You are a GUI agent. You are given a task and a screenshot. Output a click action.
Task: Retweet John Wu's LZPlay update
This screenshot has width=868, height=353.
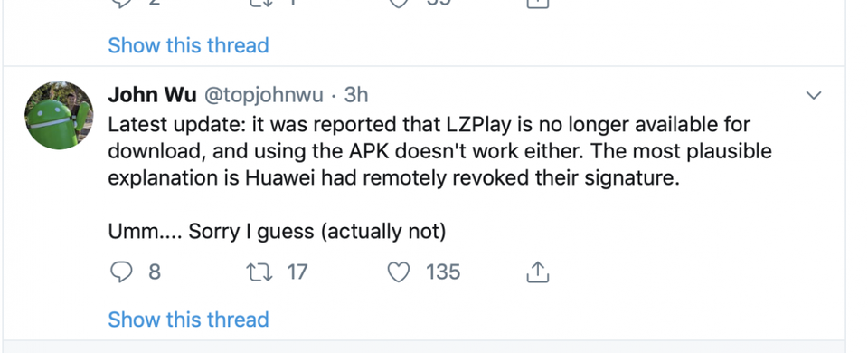[x=259, y=272]
